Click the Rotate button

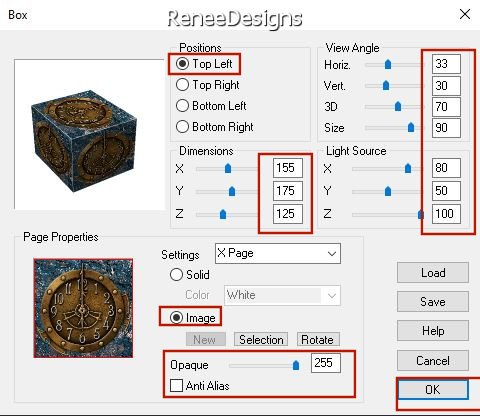click(x=318, y=339)
